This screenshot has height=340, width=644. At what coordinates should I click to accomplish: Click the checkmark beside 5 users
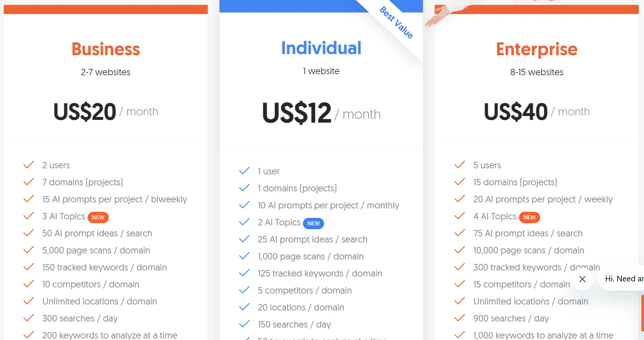[460, 165]
